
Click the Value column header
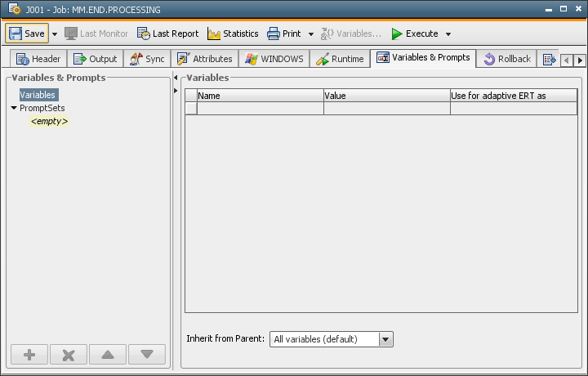point(386,96)
